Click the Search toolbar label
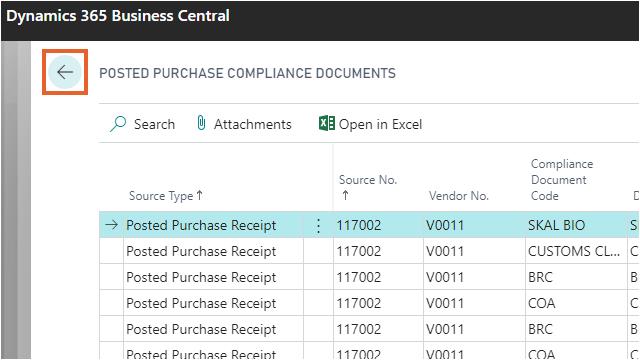The image size is (640, 360). (x=154, y=124)
